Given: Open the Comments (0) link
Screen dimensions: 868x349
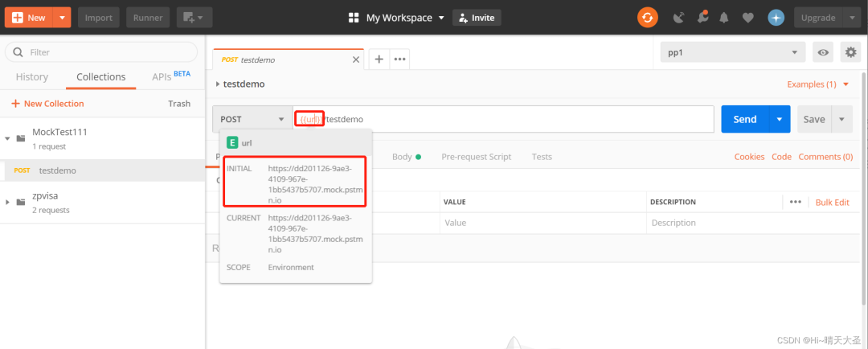Looking at the screenshot, I should point(825,157).
